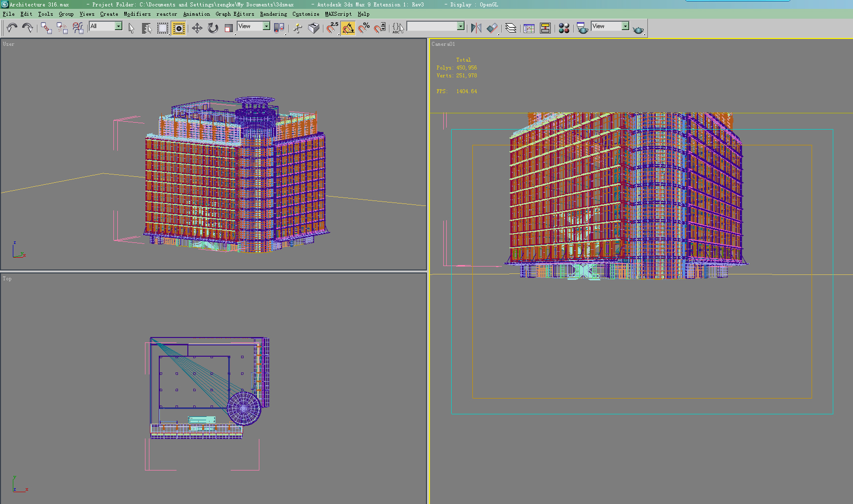Toggle Window/Crossing selection mode
Image resolution: width=853 pixels, height=504 pixels.
[178, 28]
